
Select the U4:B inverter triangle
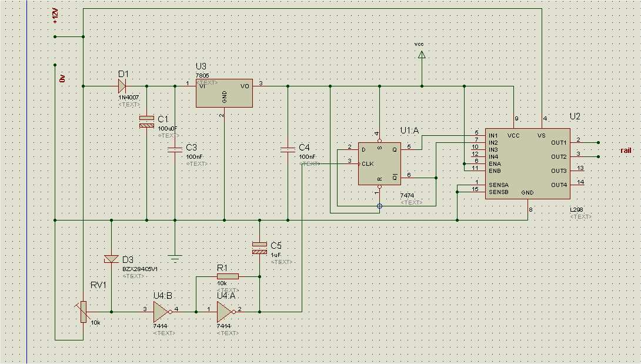click(x=162, y=312)
